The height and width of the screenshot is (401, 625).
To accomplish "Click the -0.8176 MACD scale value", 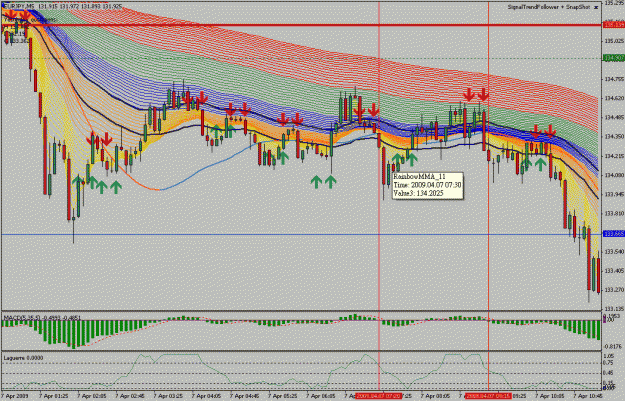I will click(x=612, y=346).
